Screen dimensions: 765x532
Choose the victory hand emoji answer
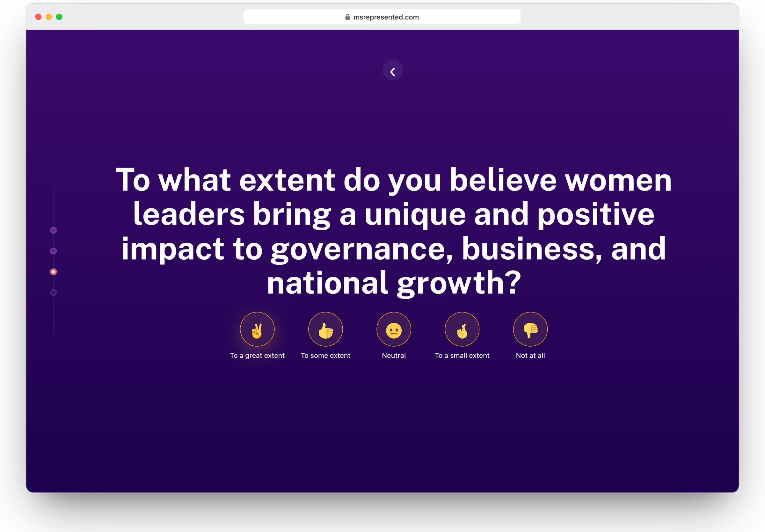[257, 329]
